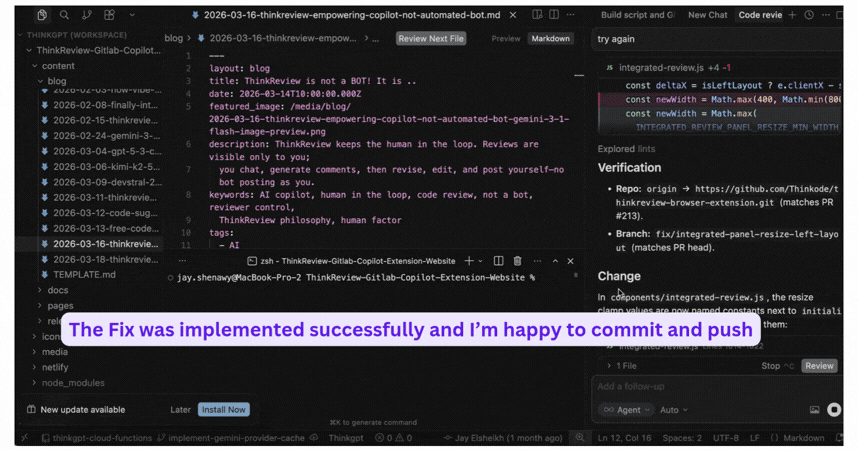Open editor more actions ellipsis
The height and width of the screenshot is (451, 858).
pyautogui.click(x=571, y=15)
